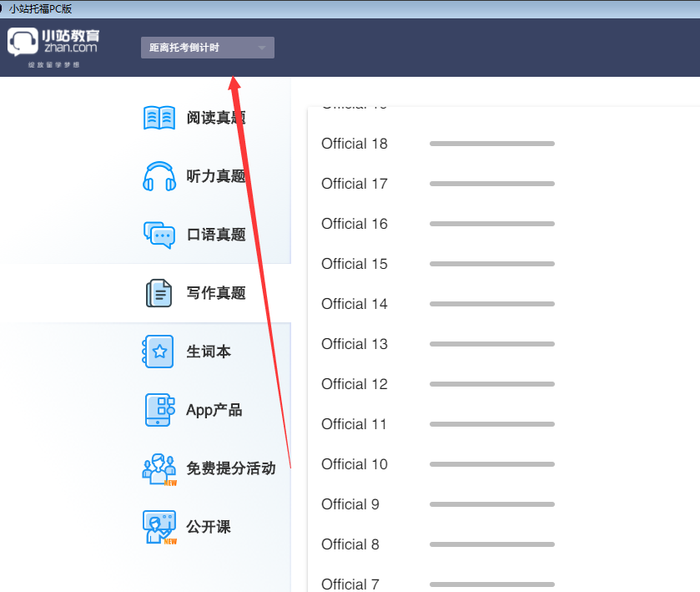
Task: Select Official 18 test
Action: tap(355, 144)
